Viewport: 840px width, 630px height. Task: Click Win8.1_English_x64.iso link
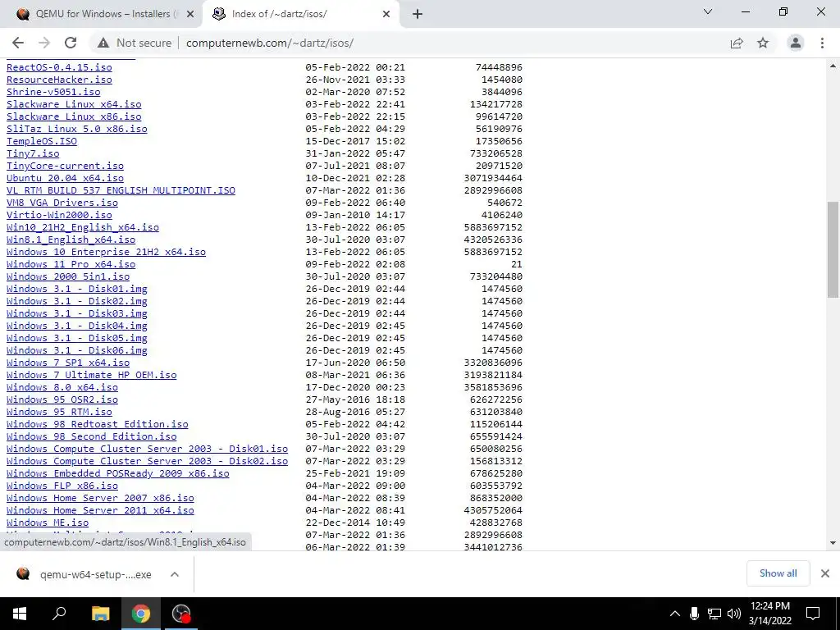coord(71,240)
